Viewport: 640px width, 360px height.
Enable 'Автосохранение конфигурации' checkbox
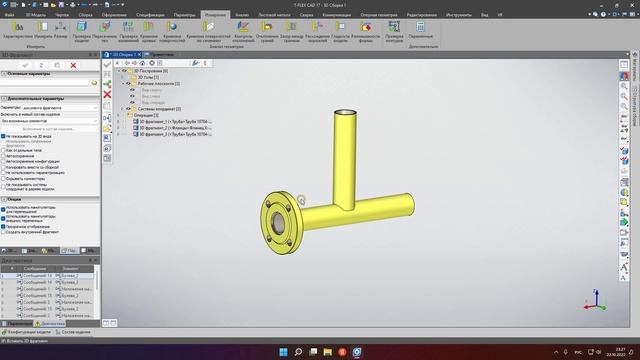pos(3,162)
